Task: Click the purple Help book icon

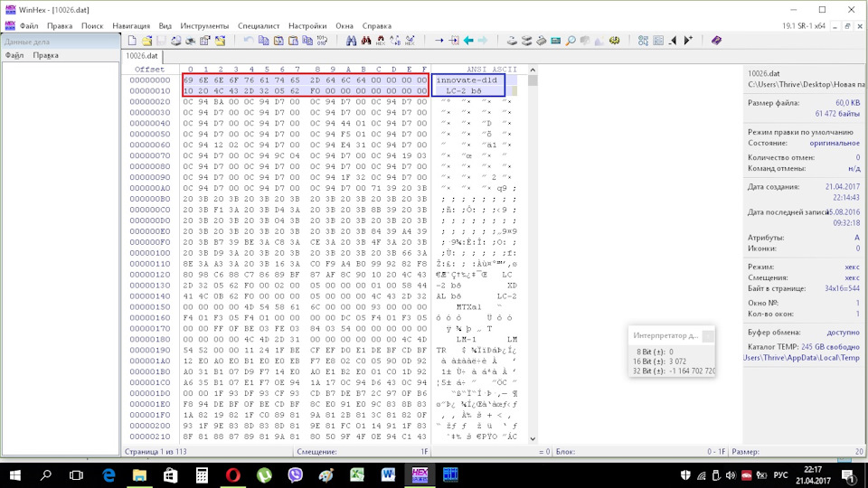Action: click(x=716, y=41)
